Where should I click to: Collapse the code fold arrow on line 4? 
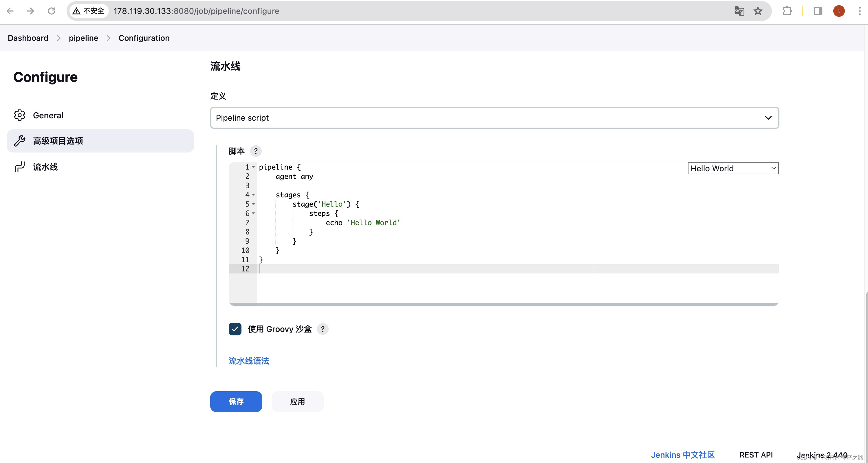[253, 195]
